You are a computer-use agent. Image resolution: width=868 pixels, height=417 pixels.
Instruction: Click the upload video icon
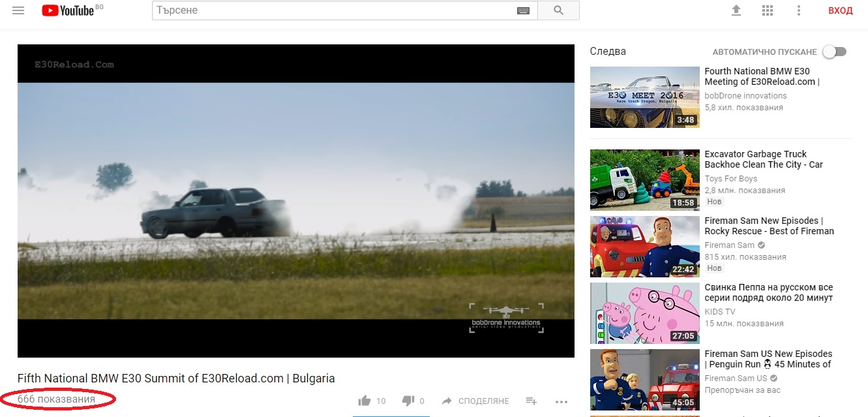coord(736,10)
